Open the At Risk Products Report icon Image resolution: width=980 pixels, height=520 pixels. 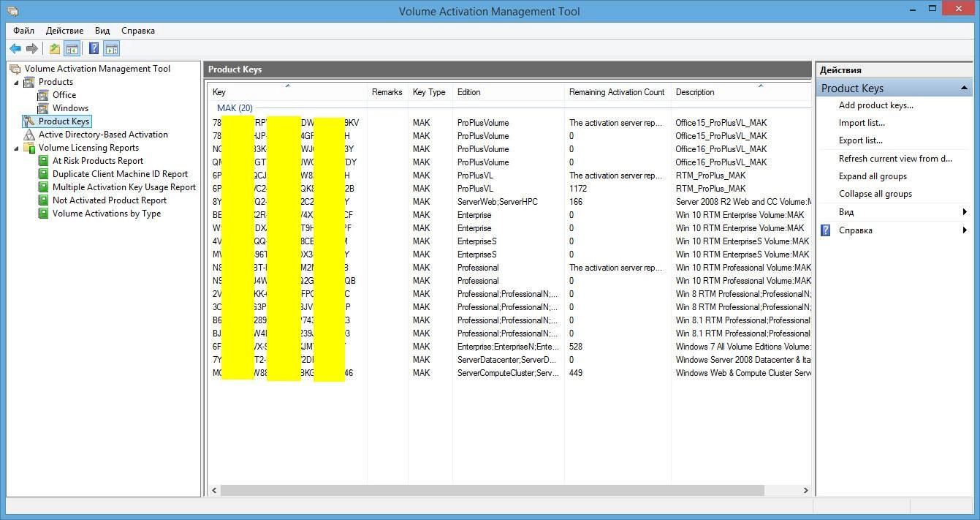coord(43,161)
